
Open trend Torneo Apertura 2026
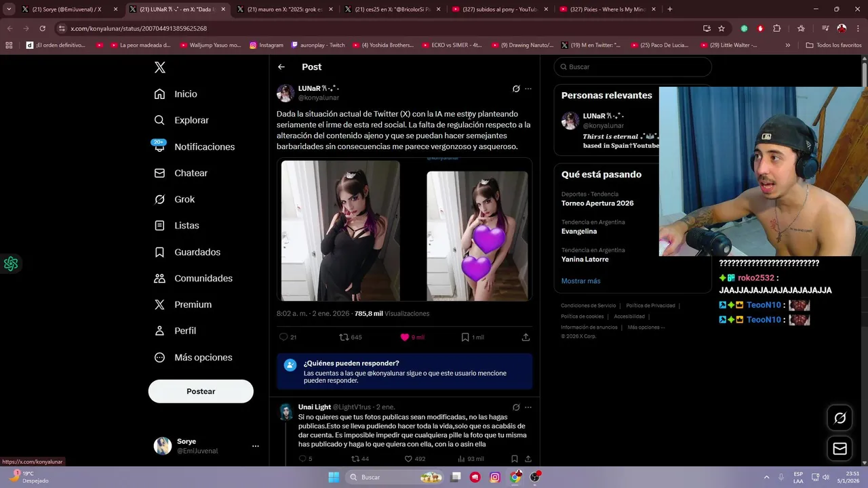(x=597, y=203)
